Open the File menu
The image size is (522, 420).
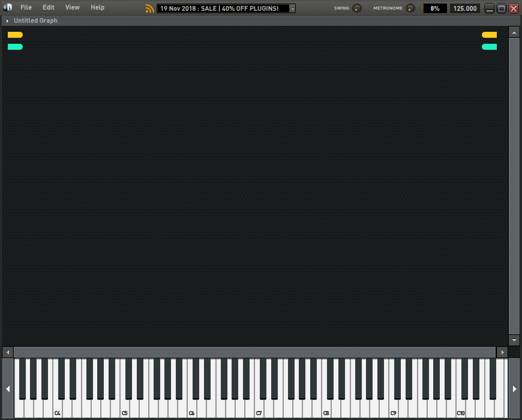[x=26, y=7]
